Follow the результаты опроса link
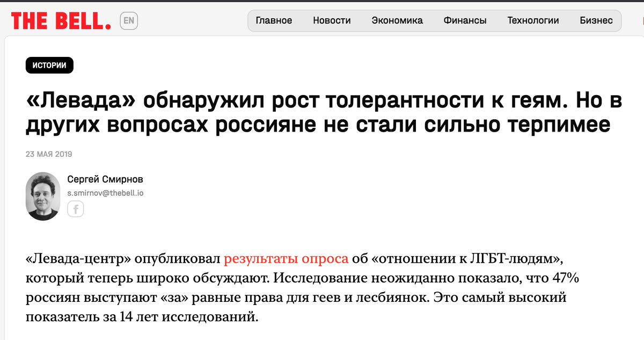This screenshot has width=644, height=340. 286,259
